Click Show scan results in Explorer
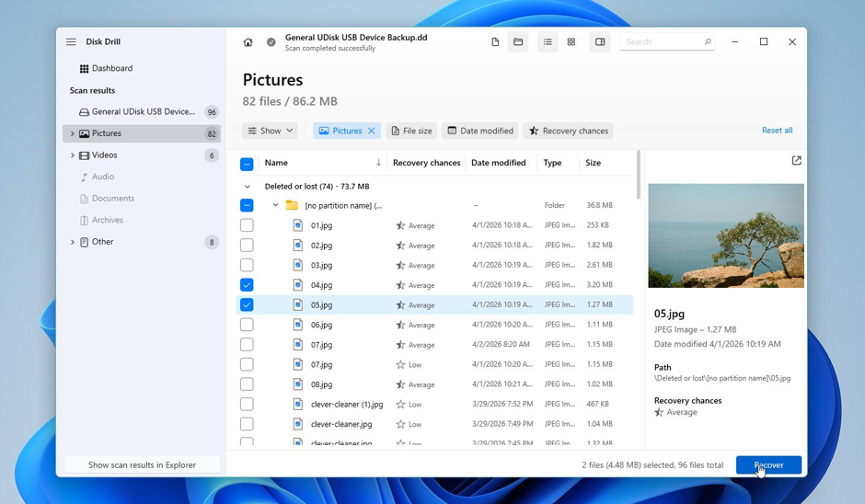This screenshot has height=504, width=865. tap(142, 464)
